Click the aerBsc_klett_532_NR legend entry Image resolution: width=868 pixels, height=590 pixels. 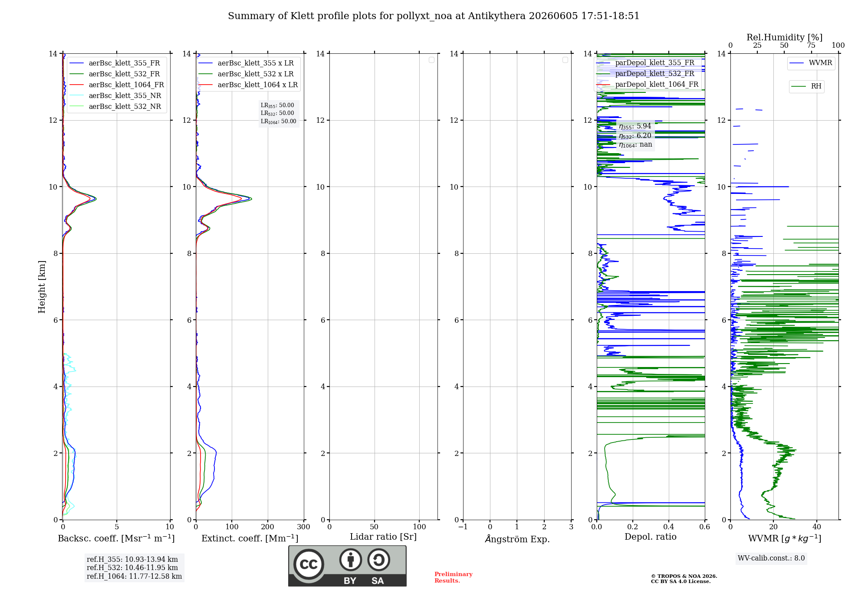[115, 107]
